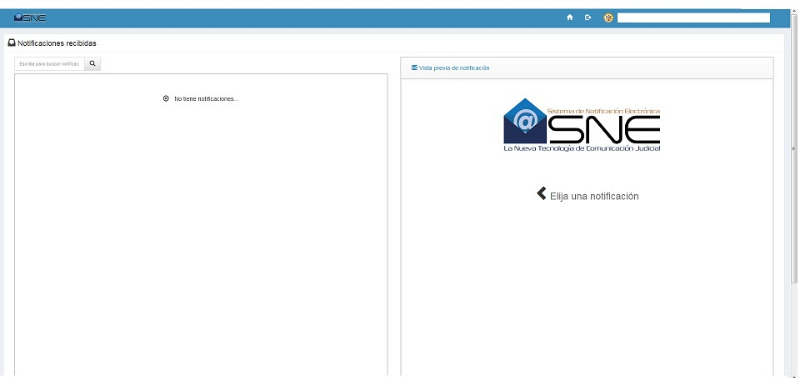The height and width of the screenshot is (378, 800).
Task: Click the page's vertical scrollbar
Action: tap(794, 148)
